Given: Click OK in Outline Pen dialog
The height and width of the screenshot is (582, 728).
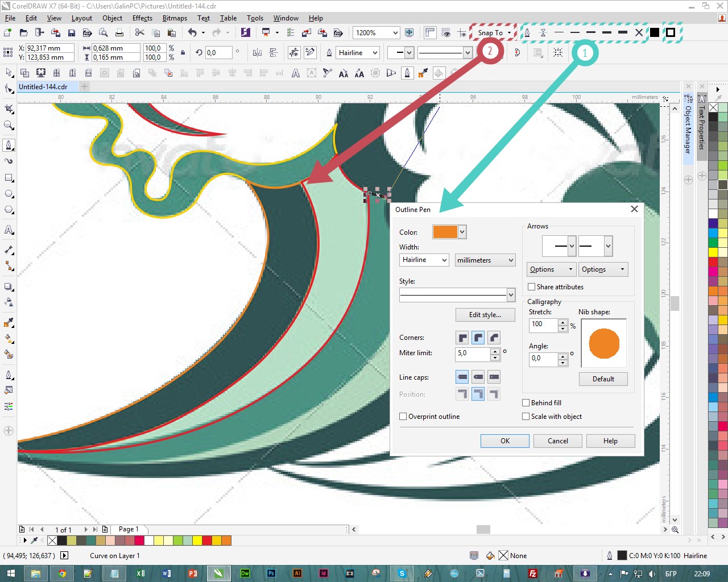Looking at the screenshot, I should point(505,441).
